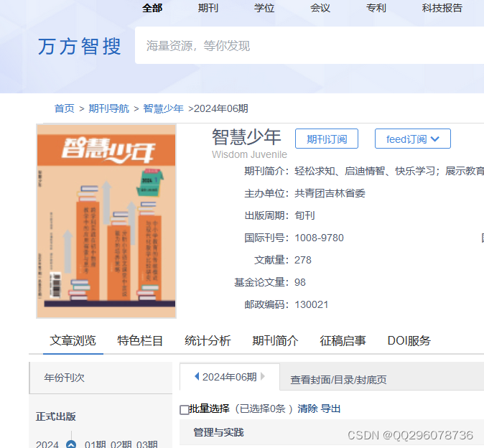Click the 2024 year label in issue tree
The height and width of the screenshot is (448, 484).
pos(47,444)
